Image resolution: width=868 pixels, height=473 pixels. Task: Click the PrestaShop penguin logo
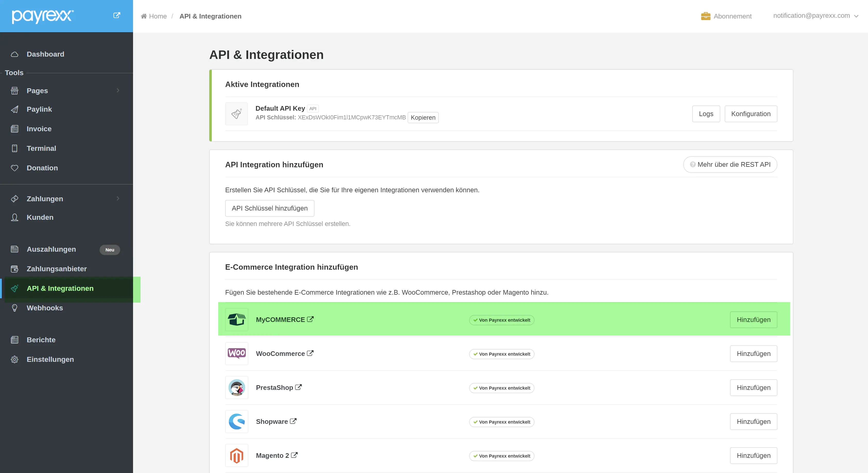(236, 387)
